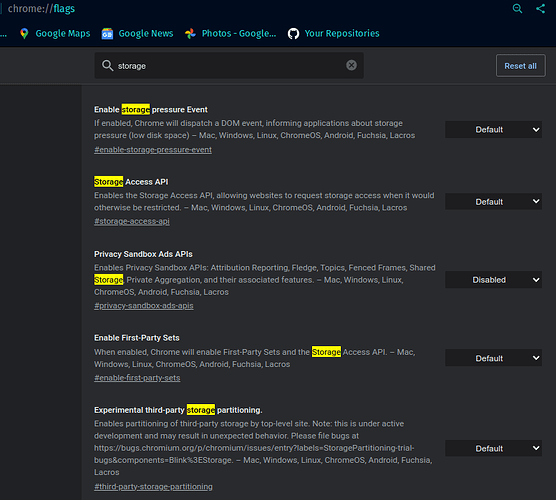Screen dimensions: 556x500
Task: Open dropdown for Storage Access API flag
Action: point(493,201)
